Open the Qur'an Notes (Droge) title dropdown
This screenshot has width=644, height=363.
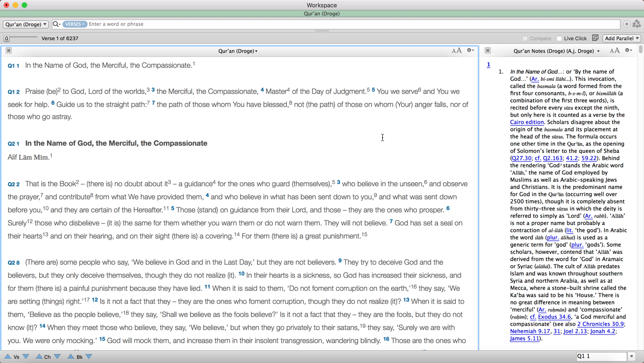pos(557,51)
